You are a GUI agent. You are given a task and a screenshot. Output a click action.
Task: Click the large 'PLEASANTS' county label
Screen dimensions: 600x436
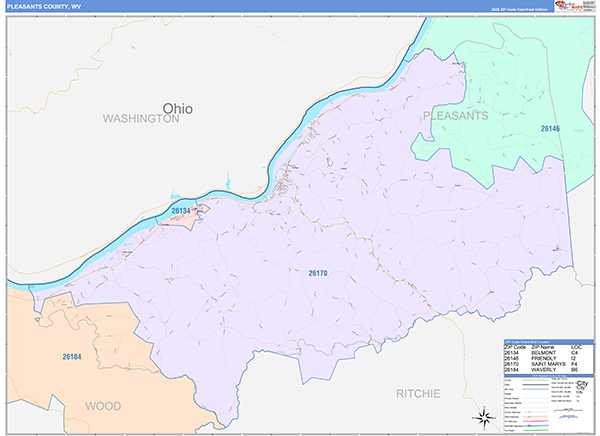(455, 116)
